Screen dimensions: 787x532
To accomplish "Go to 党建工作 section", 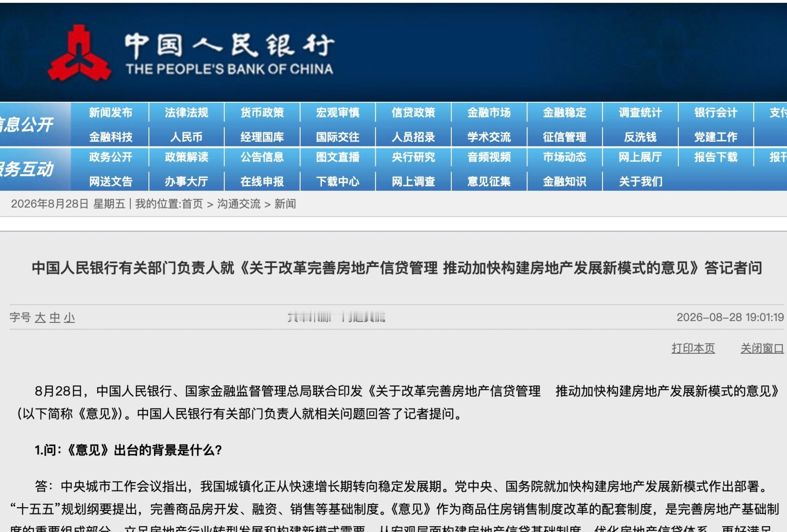I will (716, 137).
